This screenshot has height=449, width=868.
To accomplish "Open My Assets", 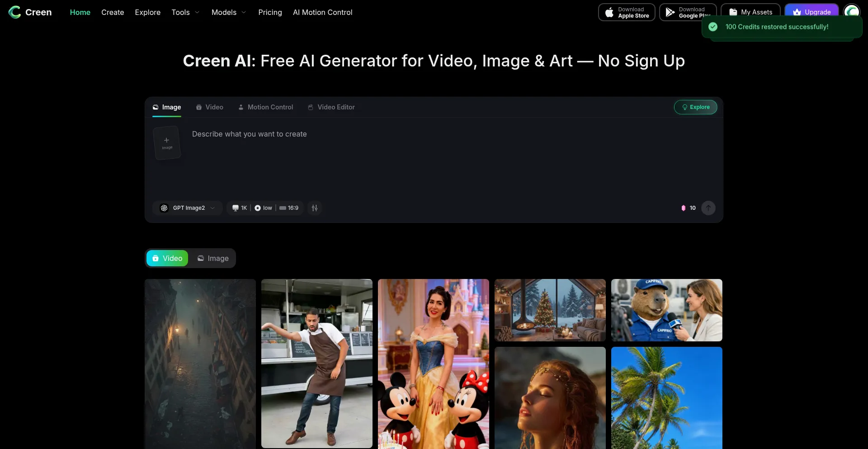I will point(750,12).
